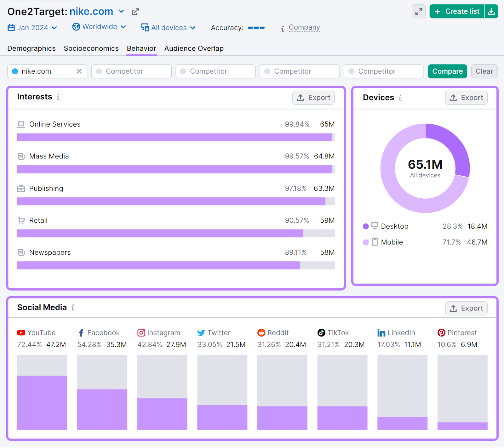This screenshot has height=448, width=504.
Task: Open nike.com via the external link icon
Action: 135,11
